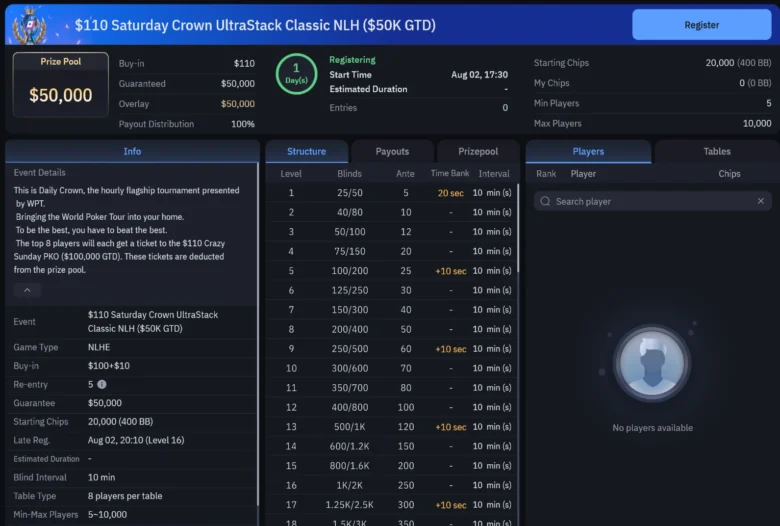Click the Level column header
The image size is (780, 526).
[291, 174]
